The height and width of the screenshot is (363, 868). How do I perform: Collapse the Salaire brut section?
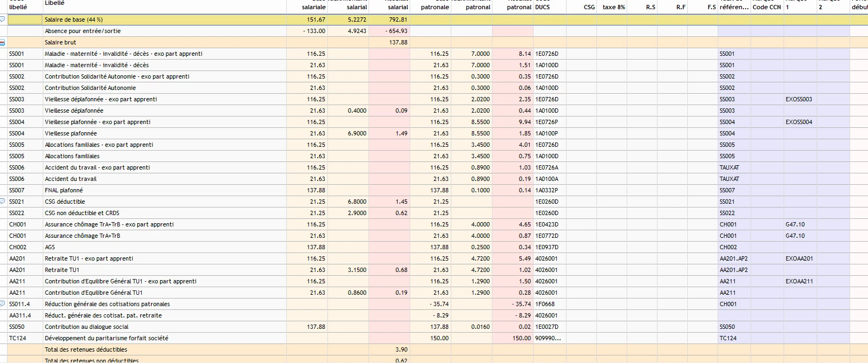(x=3, y=42)
